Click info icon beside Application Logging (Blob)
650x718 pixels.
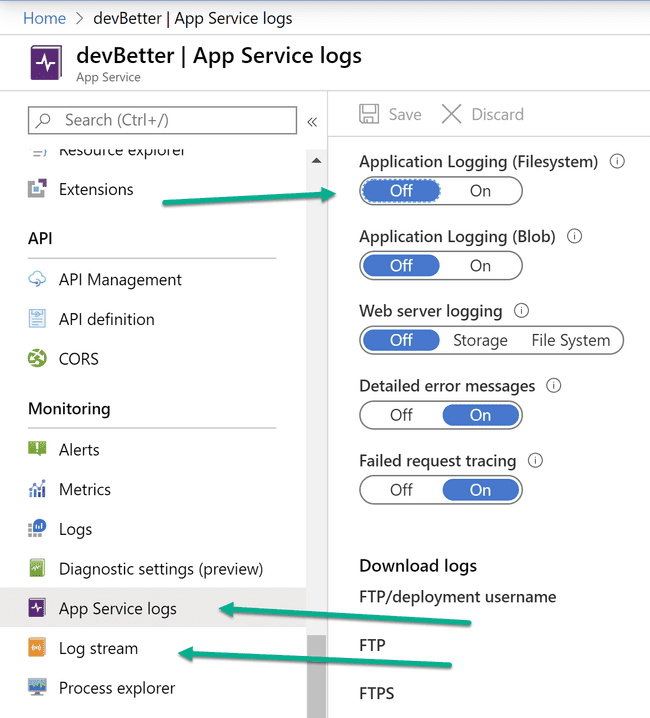[574, 236]
